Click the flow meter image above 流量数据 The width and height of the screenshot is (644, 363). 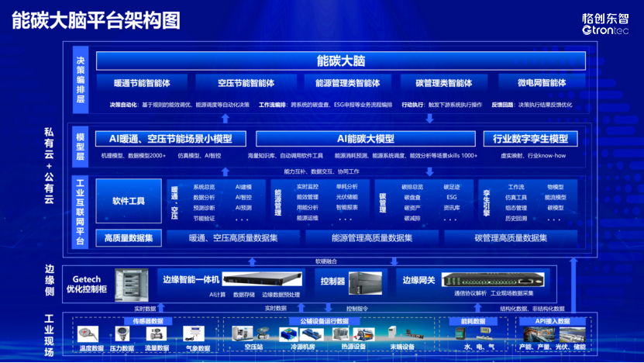coord(156,334)
